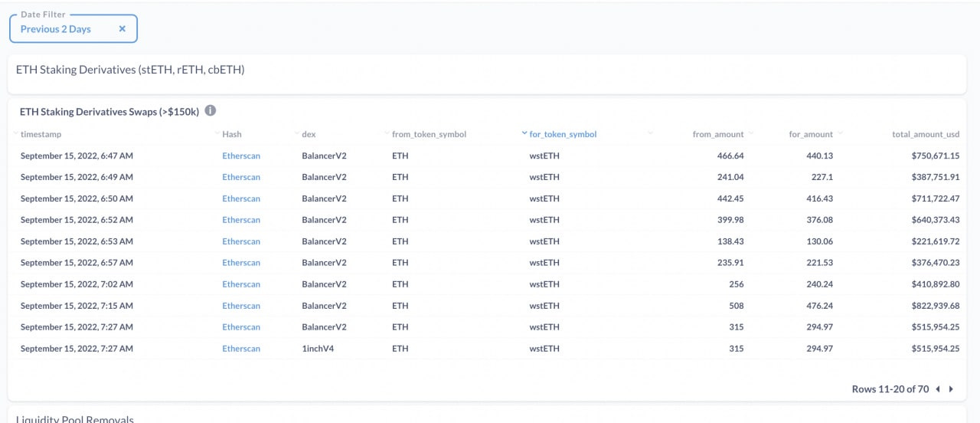Sort by for_token_symbol column header
The width and height of the screenshot is (980, 423).
[x=563, y=134]
